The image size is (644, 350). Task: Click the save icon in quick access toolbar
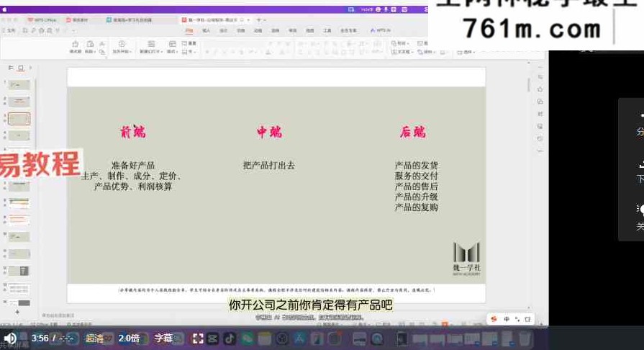pyautogui.click(x=25, y=30)
